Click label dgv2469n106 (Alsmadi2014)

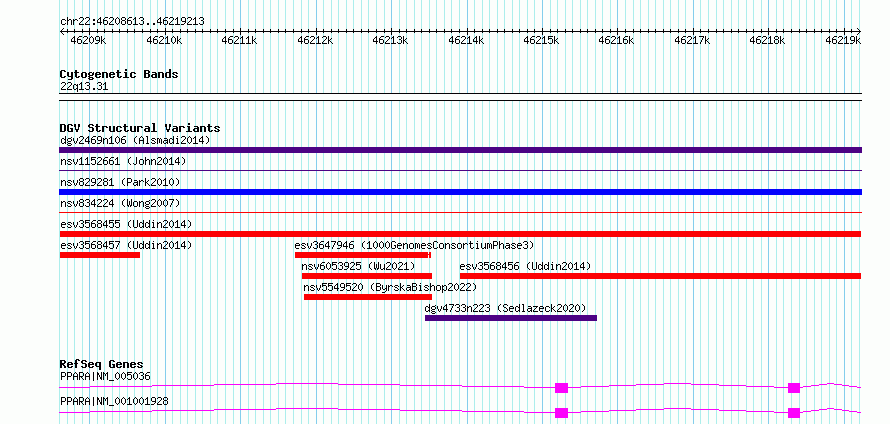[135, 140]
